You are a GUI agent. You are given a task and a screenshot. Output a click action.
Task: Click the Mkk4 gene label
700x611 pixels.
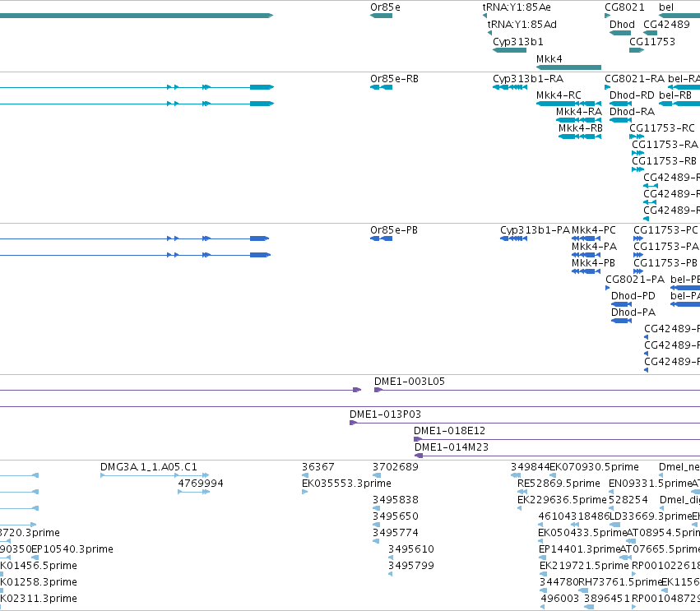(549, 59)
